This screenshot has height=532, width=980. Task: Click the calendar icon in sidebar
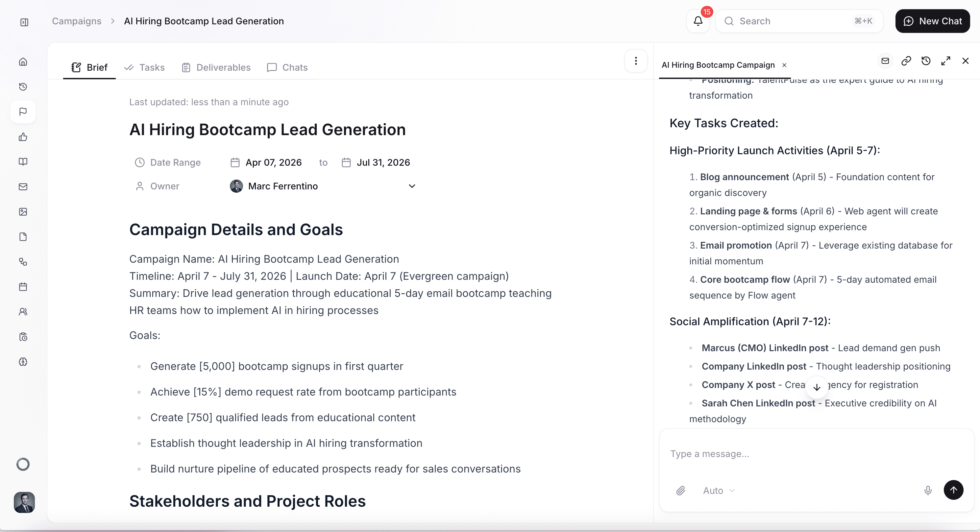23,287
